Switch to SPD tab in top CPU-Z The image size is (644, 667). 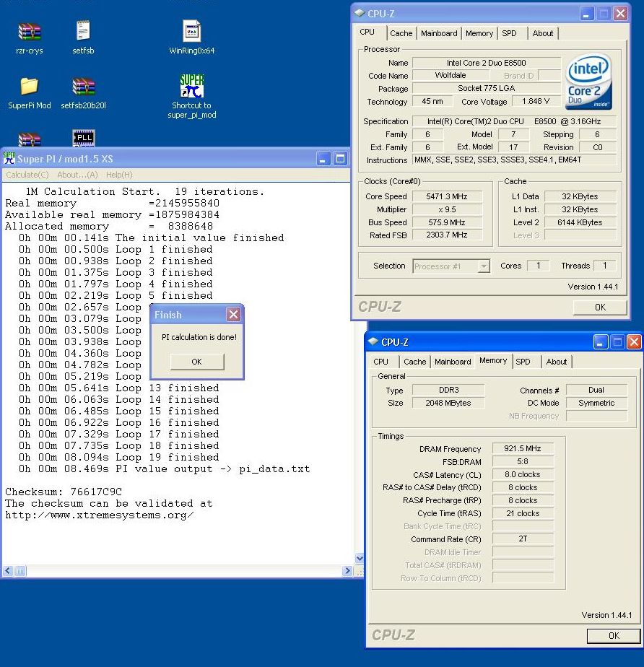click(x=509, y=33)
